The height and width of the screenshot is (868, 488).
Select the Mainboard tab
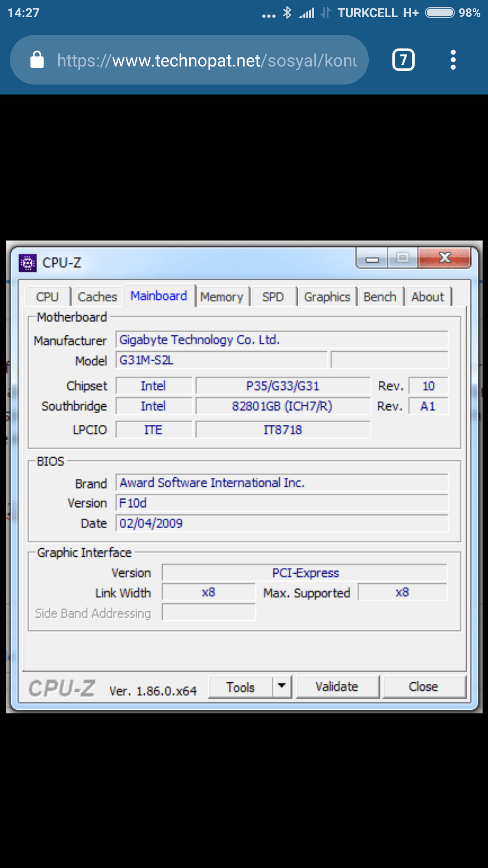[x=159, y=296]
